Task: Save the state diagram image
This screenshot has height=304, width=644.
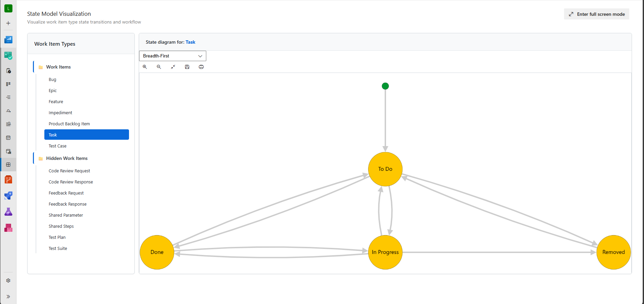Action: tap(187, 67)
